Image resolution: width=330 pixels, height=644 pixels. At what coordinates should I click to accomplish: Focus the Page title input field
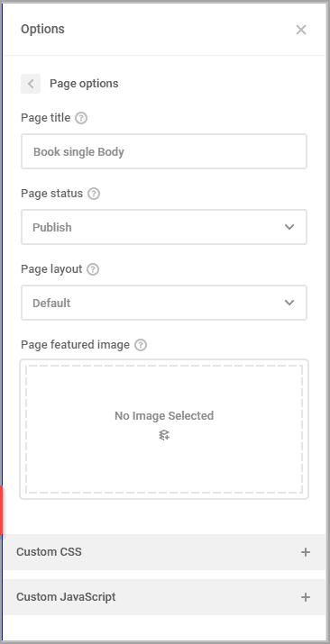tap(164, 151)
